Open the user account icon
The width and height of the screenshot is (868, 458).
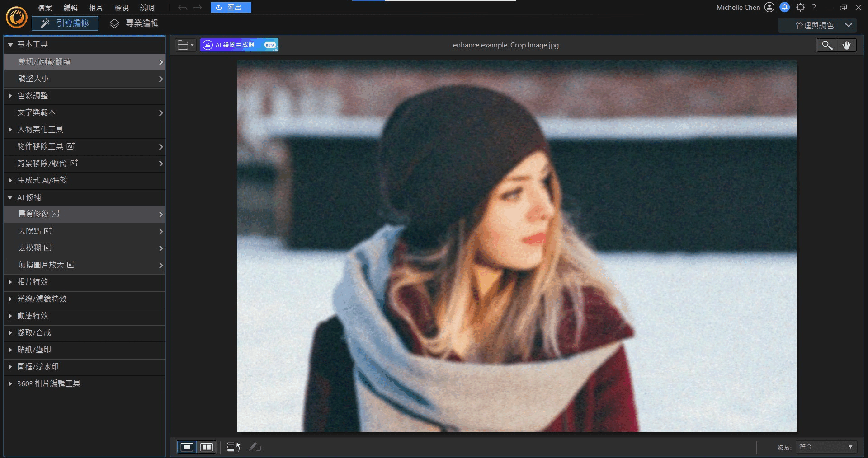point(769,7)
